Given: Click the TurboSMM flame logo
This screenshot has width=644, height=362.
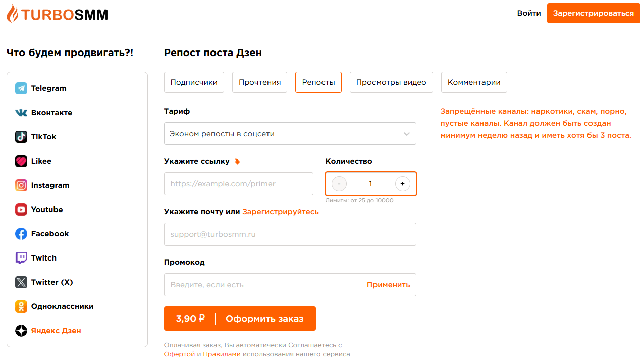Looking at the screenshot, I should (x=13, y=14).
